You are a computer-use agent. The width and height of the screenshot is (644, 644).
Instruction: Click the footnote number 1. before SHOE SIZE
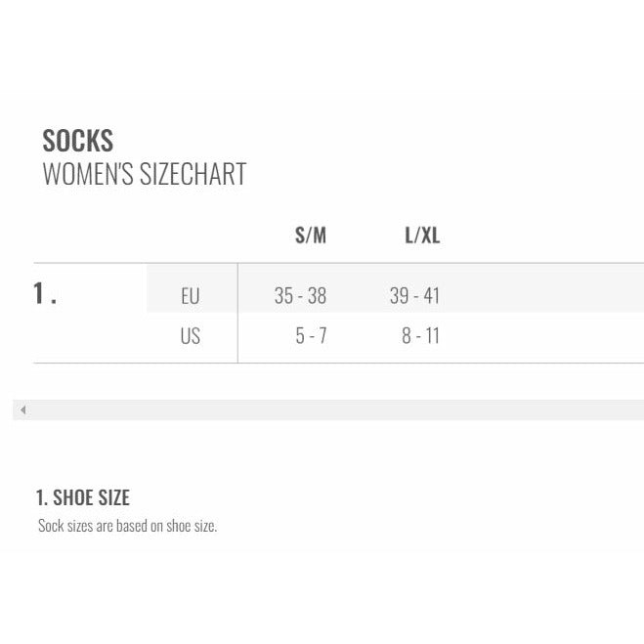[41, 497]
